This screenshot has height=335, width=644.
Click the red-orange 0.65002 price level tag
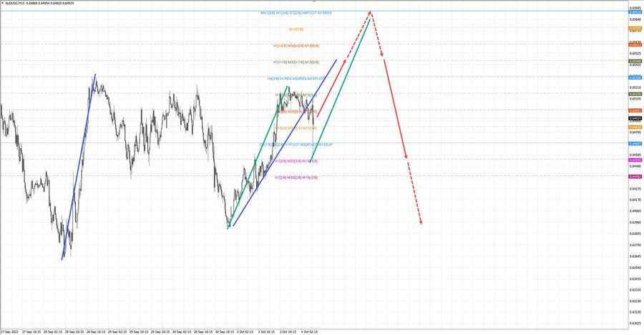635,110
